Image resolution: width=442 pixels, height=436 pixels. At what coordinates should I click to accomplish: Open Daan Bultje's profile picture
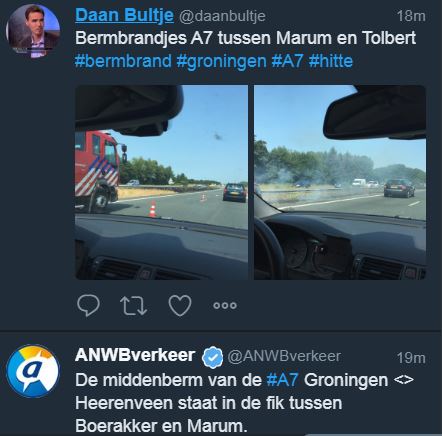[33, 31]
